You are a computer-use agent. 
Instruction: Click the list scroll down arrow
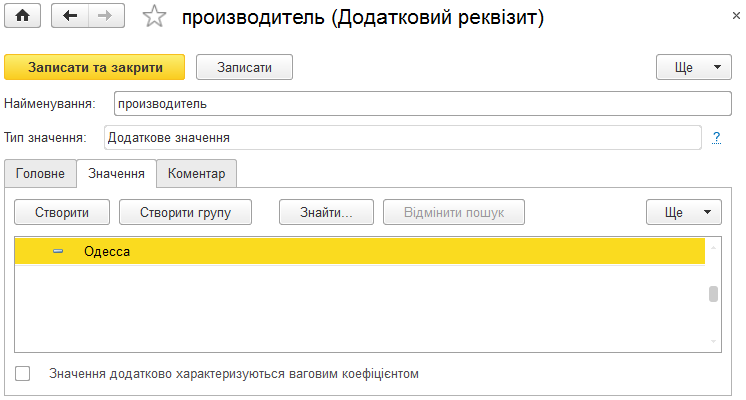point(713,341)
